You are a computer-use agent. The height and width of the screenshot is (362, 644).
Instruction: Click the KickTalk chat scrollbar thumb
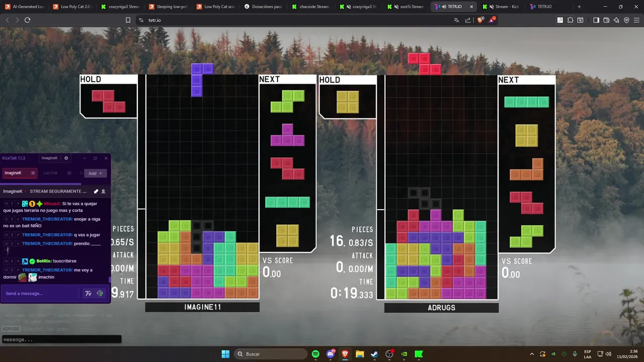[110, 280]
